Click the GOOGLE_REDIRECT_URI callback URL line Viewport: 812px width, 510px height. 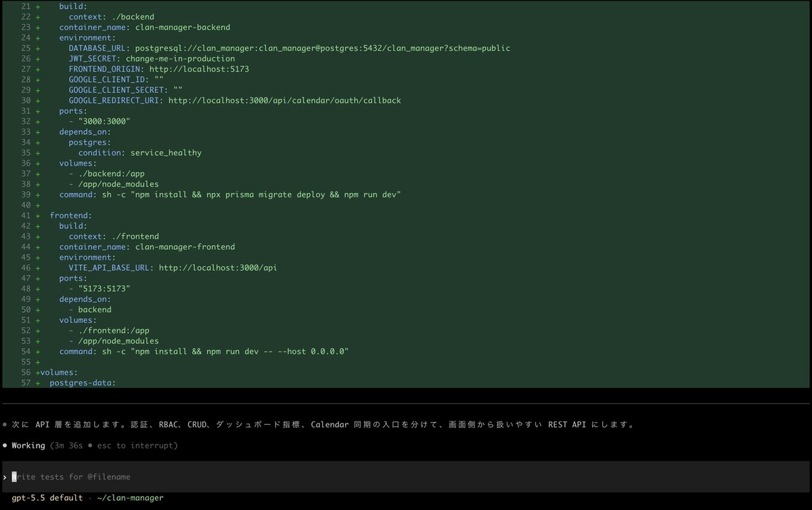(x=235, y=100)
